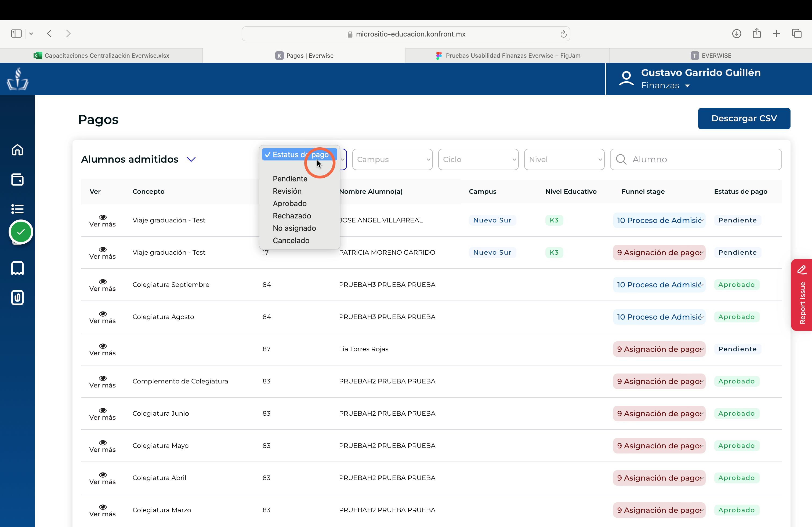Click the Safari share icon
Viewport: 812px width, 527px height.
(x=757, y=33)
